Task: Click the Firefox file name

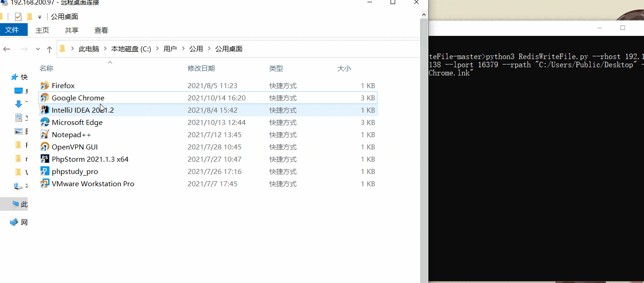Action: coord(63,85)
